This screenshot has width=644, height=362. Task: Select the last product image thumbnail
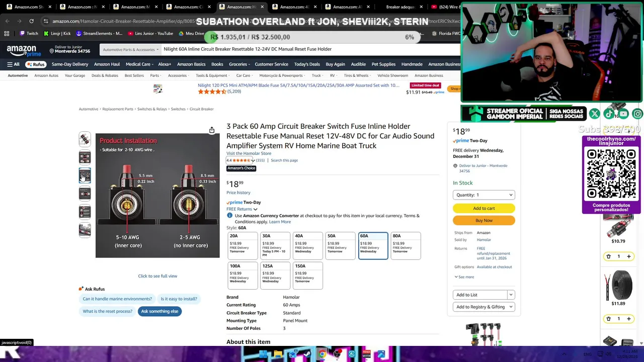pos(85,230)
